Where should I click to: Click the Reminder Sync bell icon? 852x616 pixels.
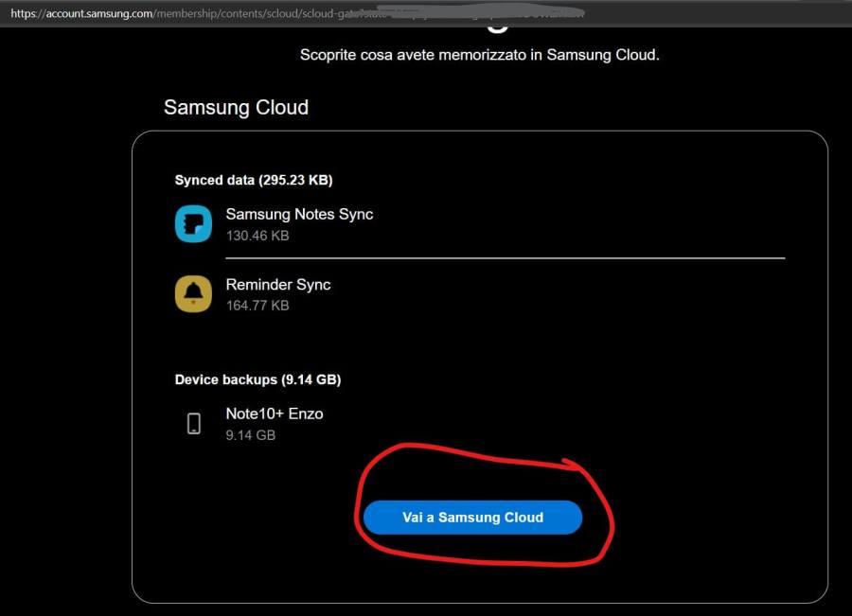(194, 294)
